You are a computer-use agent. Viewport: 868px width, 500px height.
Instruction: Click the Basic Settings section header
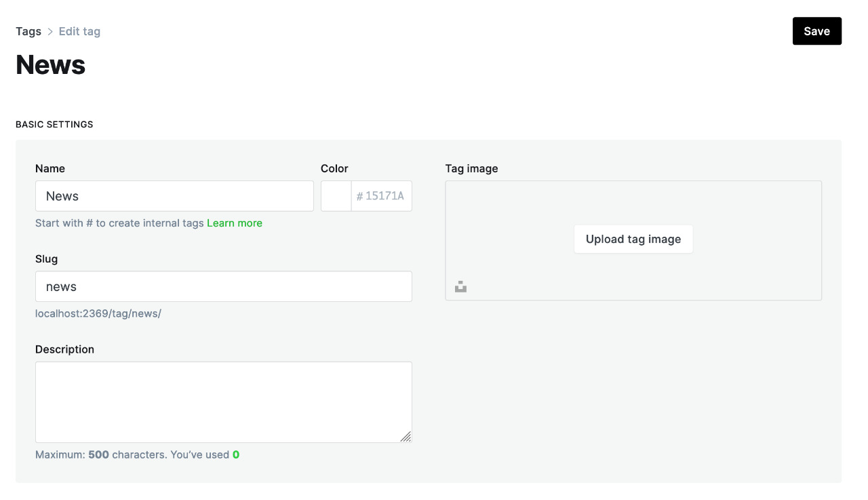click(54, 124)
